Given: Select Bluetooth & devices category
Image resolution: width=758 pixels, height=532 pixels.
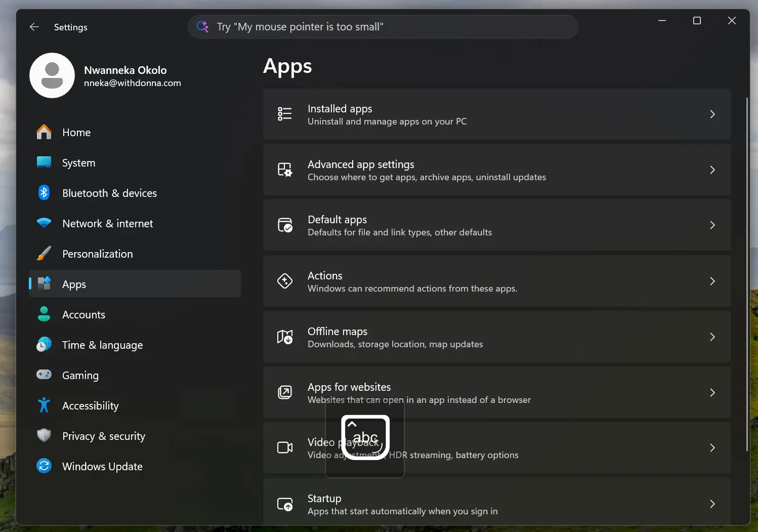Looking at the screenshot, I should [135, 193].
